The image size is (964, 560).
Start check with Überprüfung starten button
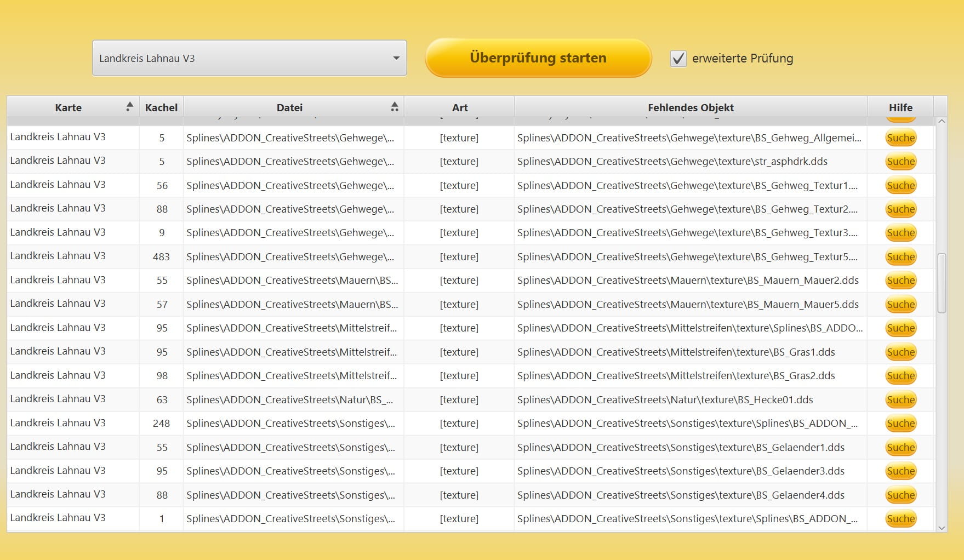coord(538,58)
